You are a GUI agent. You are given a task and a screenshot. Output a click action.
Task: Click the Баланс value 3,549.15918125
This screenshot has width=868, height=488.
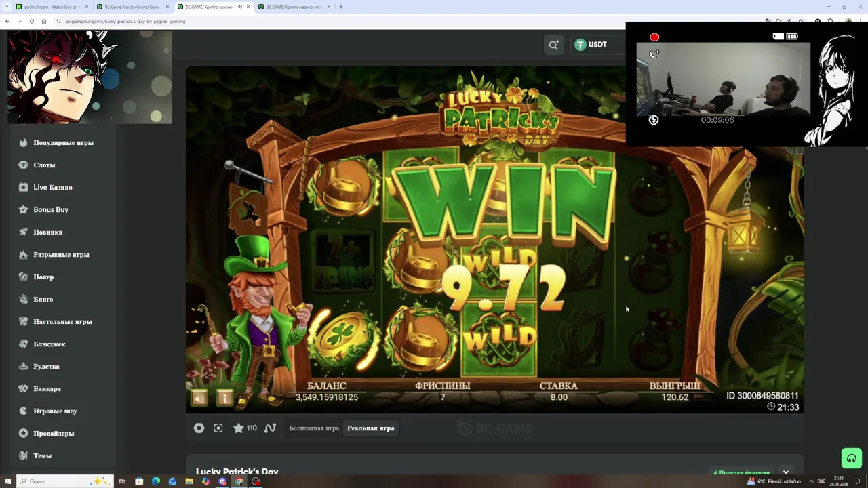click(x=326, y=397)
